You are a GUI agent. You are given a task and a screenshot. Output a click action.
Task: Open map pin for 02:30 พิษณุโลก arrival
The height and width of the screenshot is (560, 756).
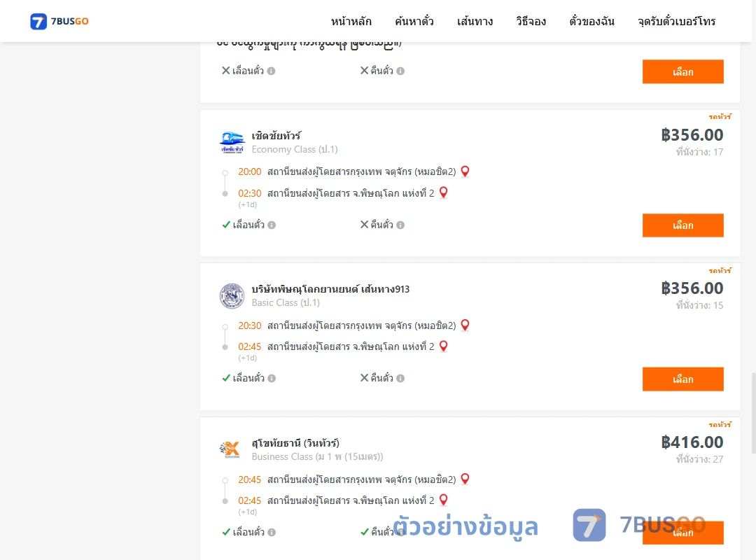(444, 192)
